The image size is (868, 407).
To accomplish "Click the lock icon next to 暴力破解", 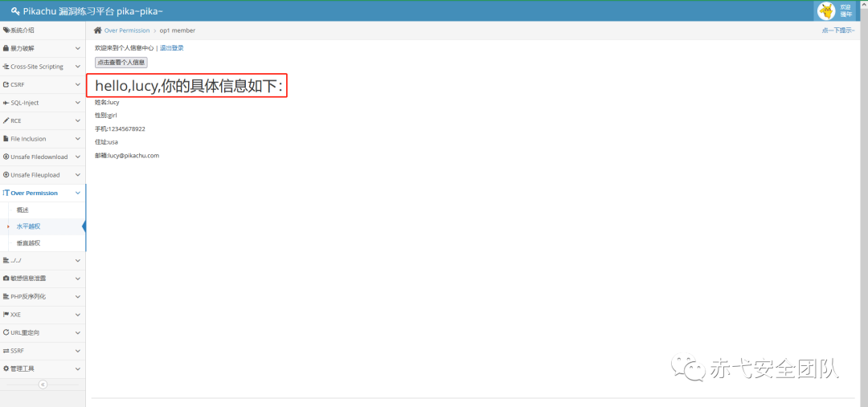I will point(6,48).
